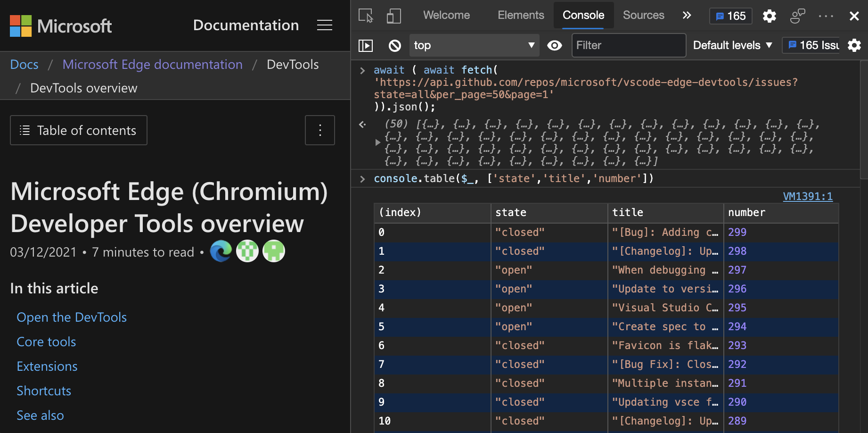Close the DevTools panel
The image size is (868, 433).
854,16
